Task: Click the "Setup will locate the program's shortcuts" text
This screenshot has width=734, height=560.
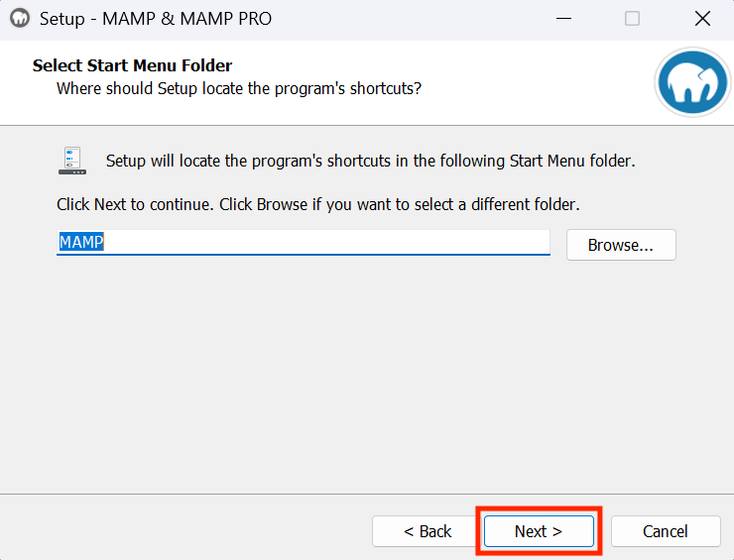Action: [x=370, y=161]
